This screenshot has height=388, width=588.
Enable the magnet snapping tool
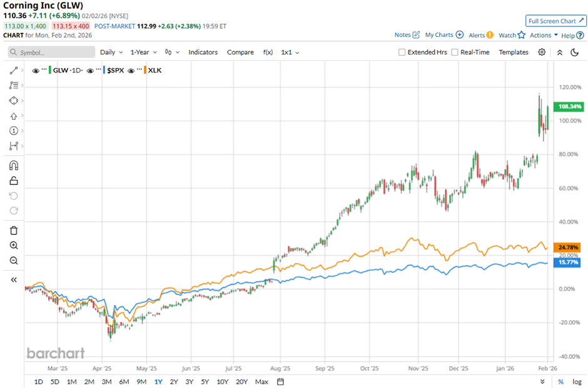tap(13, 165)
